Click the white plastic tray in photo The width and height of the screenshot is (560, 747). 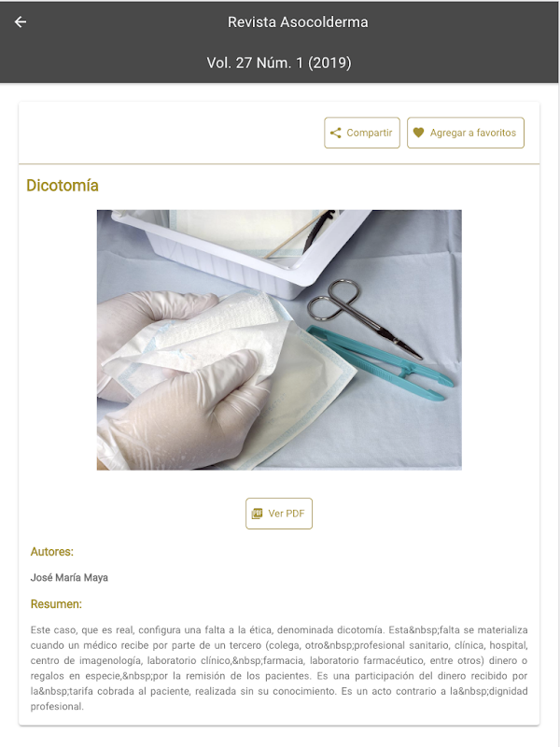click(x=238, y=247)
